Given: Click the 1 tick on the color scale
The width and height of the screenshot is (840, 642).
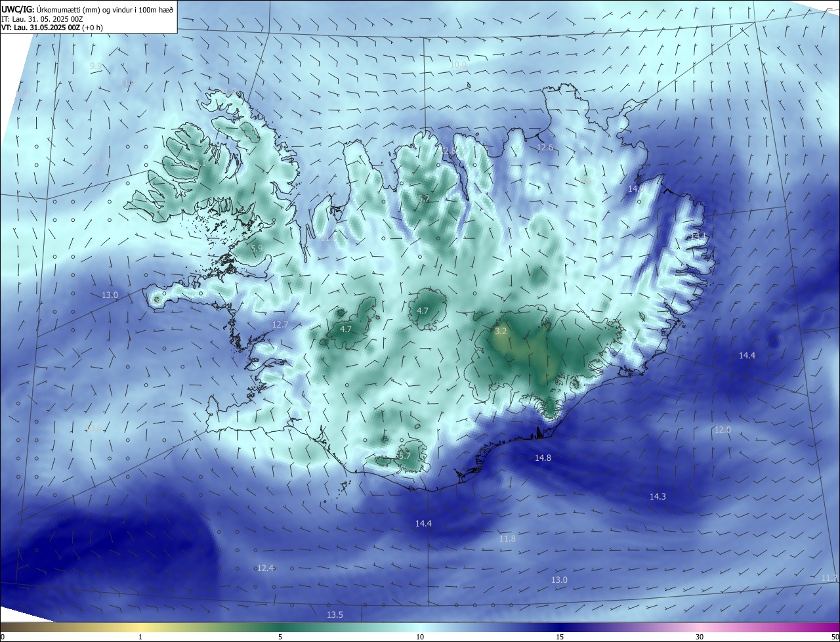Looking at the screenshot, I should [x=140, y=637].
